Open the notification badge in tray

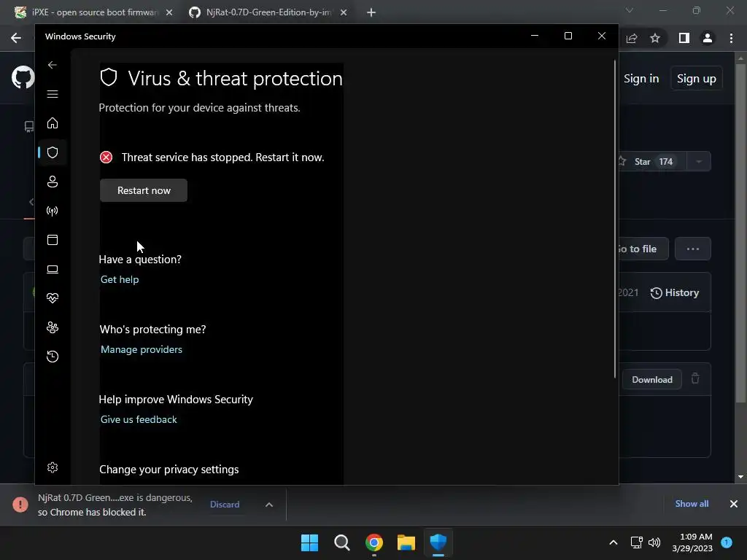[727, 542]
